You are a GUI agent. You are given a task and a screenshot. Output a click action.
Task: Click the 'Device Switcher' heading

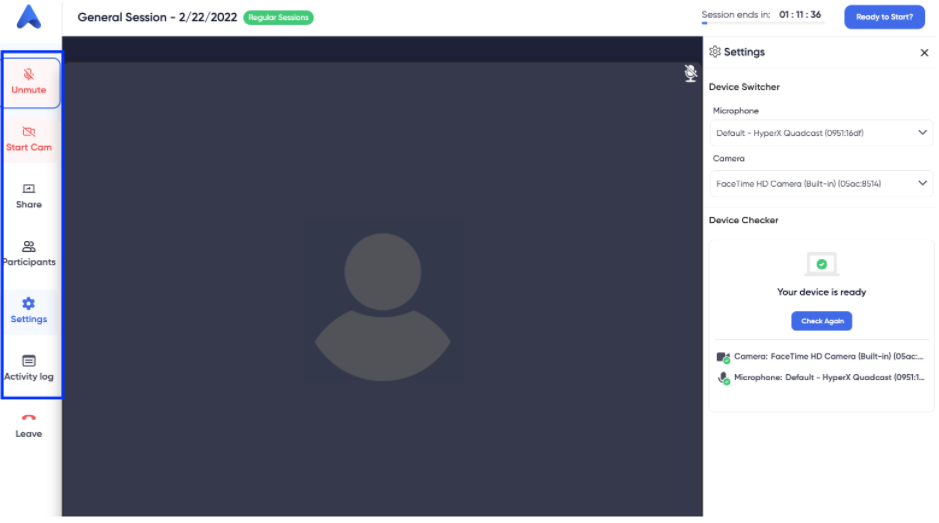tap(744, 87)
